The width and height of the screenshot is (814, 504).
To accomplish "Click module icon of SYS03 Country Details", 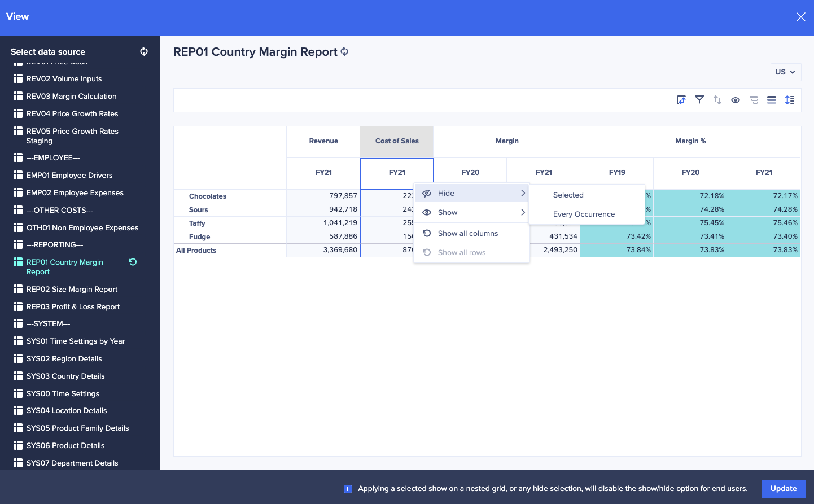I will pyautogui.click(x=18, y=376).
